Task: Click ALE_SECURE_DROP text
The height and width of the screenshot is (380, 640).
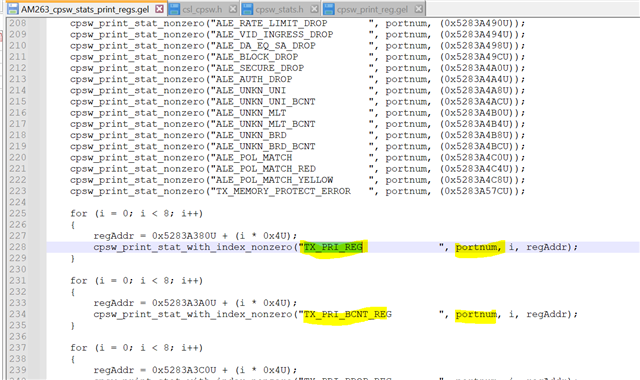Action: 260,68
